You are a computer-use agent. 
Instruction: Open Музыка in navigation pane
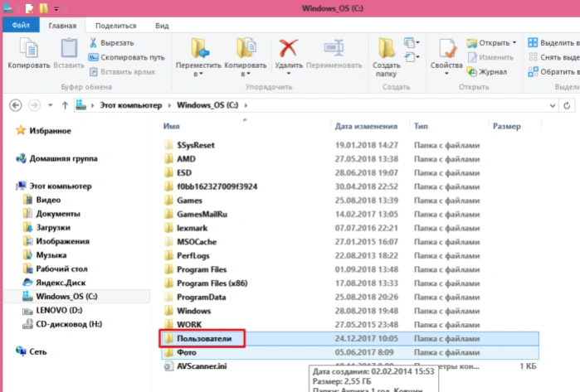click(x=45, y=255)
